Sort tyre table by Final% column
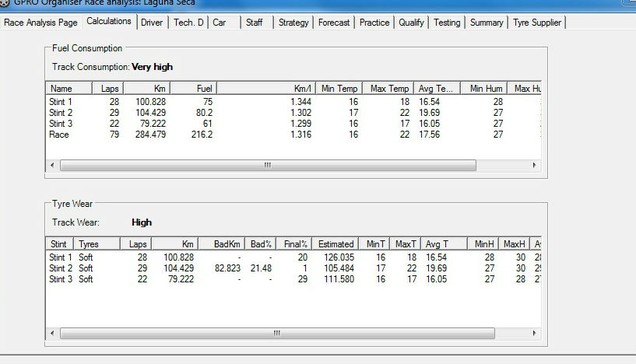636x364 pixels. (294, 244)
